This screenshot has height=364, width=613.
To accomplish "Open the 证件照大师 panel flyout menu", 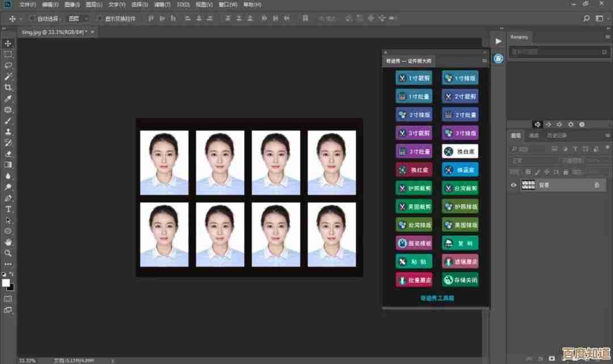I will click(484, 61).
